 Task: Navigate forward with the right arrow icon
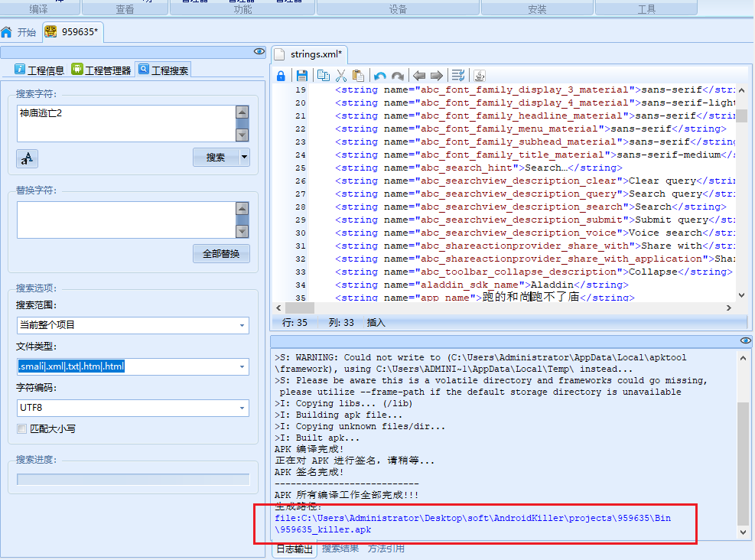click(436, 76)
